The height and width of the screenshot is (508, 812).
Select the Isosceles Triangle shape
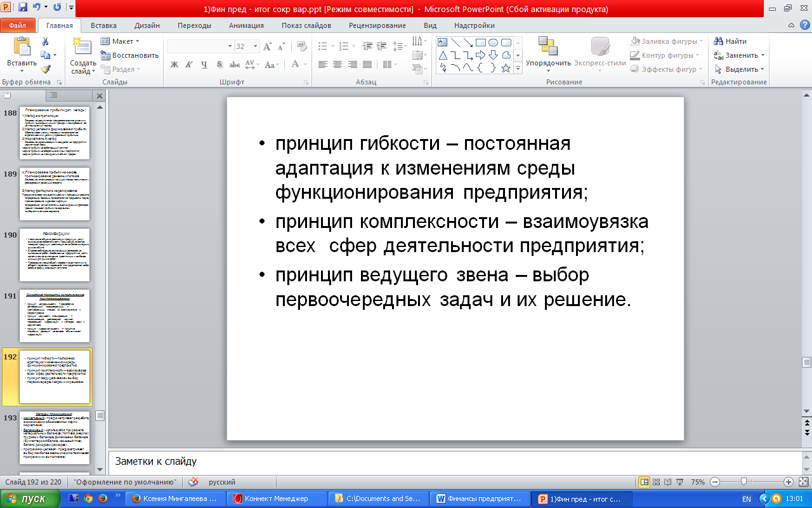[x=443, y=55]
